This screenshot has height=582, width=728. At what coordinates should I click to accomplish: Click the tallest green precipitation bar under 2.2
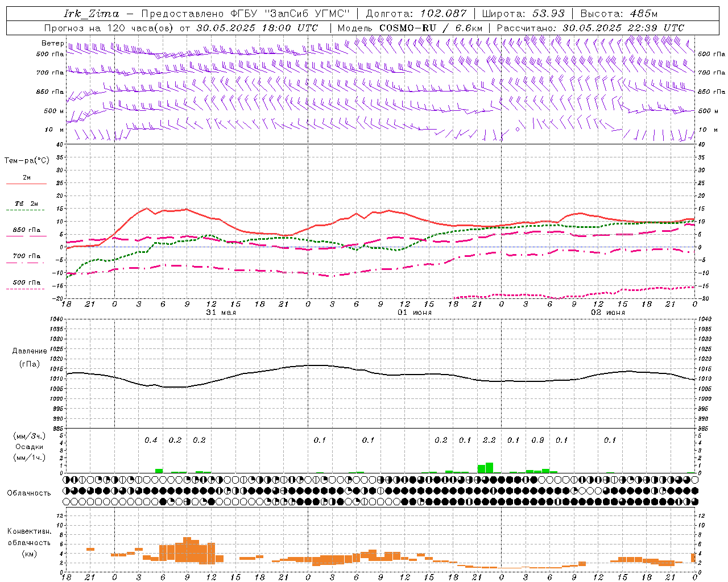coord(489,468)
